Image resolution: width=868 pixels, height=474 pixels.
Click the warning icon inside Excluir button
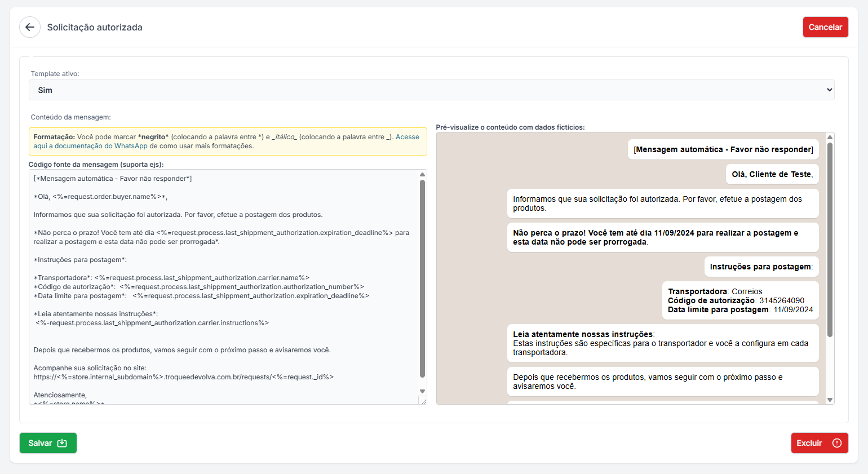tap(837, 443)
